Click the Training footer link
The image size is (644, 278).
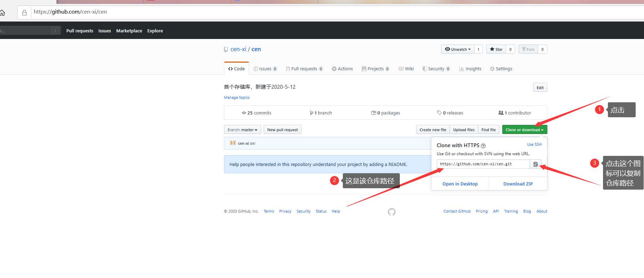511,211
